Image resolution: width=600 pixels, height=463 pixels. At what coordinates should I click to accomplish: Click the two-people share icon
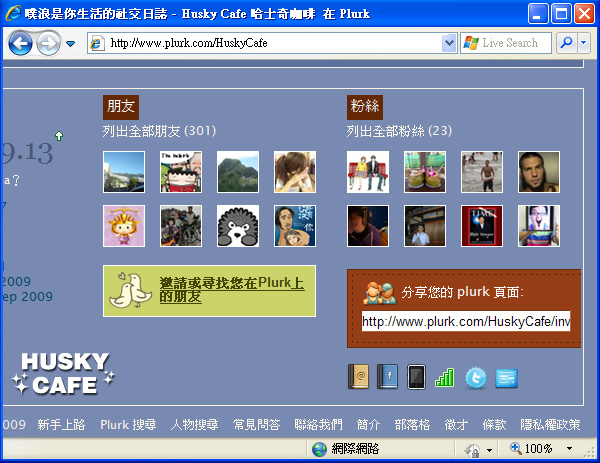point(379,293)
